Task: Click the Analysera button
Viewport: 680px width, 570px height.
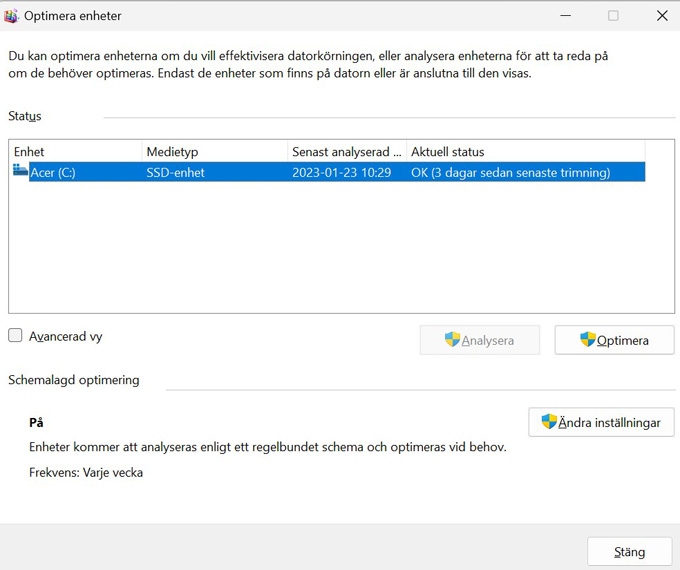Action: [480, 340]
